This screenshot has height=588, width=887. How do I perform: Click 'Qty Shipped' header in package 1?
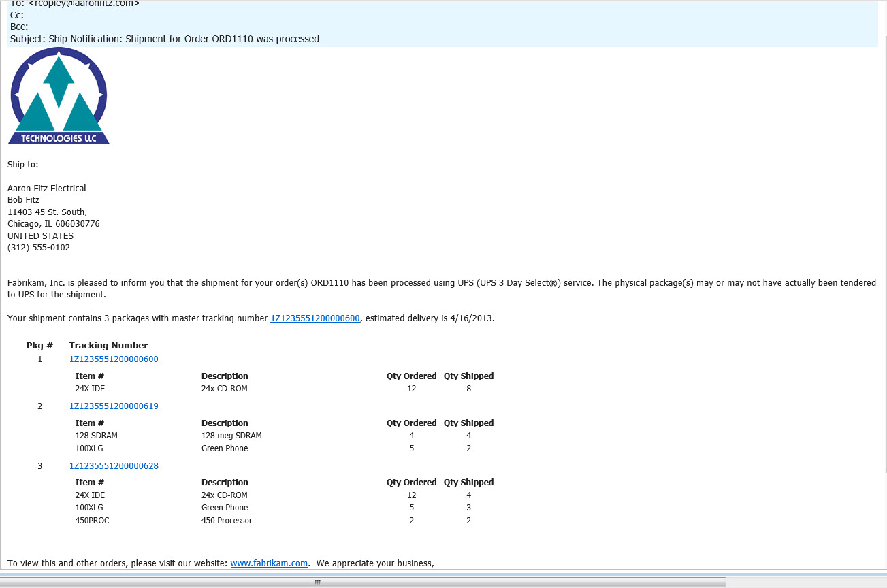click(469, 376)
